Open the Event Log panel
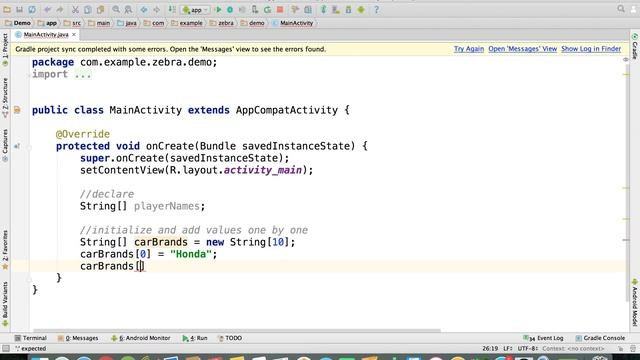 543,338
